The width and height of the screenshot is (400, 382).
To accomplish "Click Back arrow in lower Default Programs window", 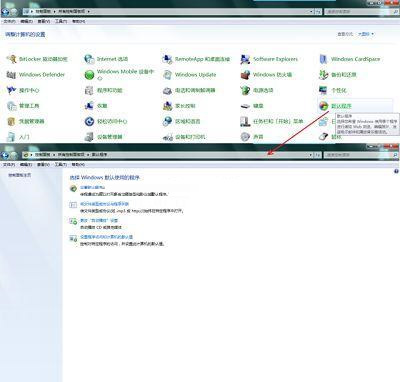I will tap(5, 155).
